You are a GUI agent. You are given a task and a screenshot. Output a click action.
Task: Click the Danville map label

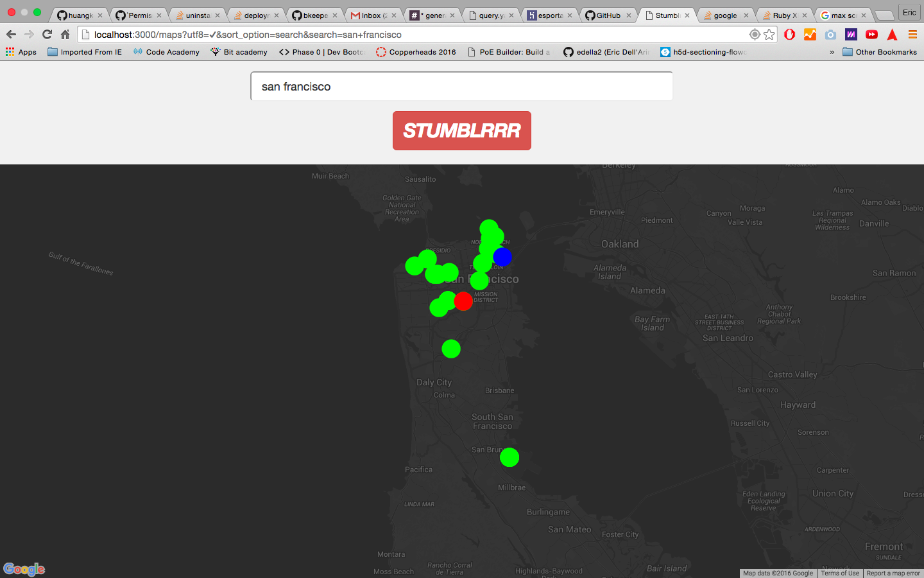[x=874, y=223]
